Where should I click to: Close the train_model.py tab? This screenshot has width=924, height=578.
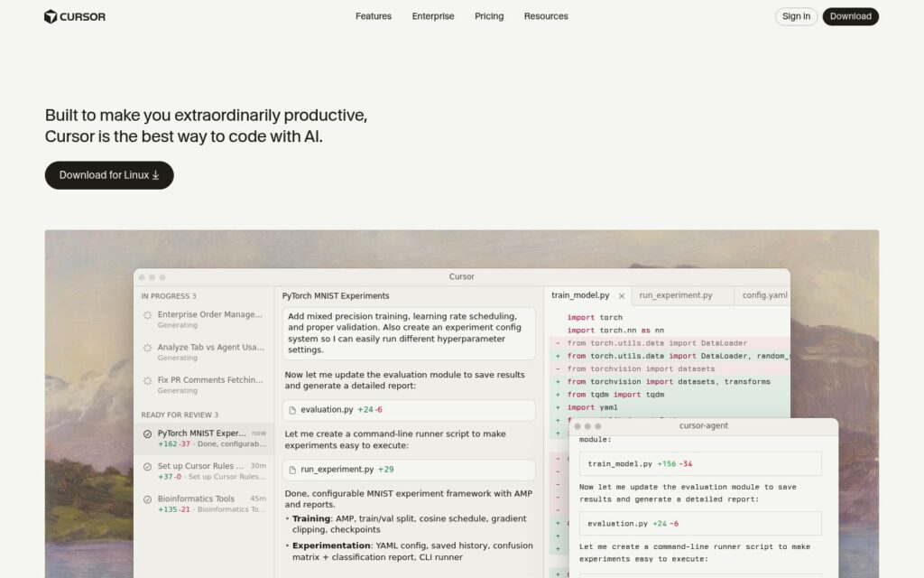621,296
